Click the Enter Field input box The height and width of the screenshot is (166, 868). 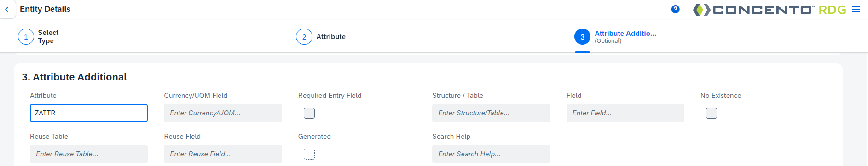(x=625, y=113)
